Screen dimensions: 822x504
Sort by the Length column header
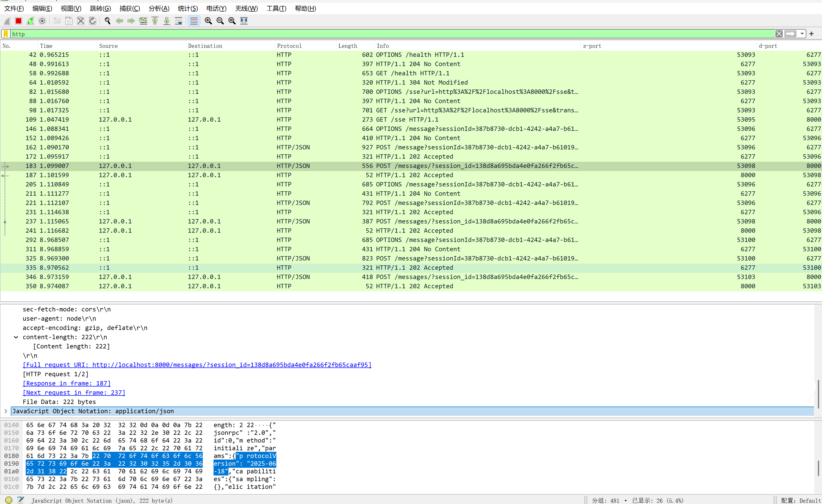pyautogui.click(x=355, y=46)
